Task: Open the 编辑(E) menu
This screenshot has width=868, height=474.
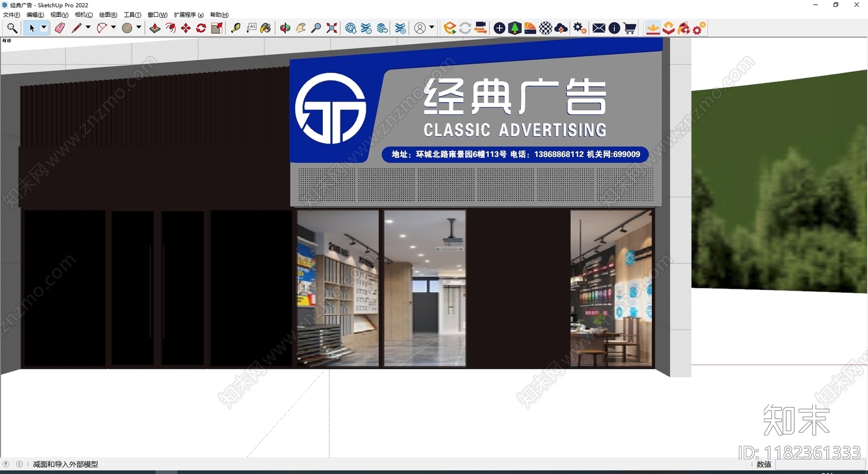Action: coord(35,15)
